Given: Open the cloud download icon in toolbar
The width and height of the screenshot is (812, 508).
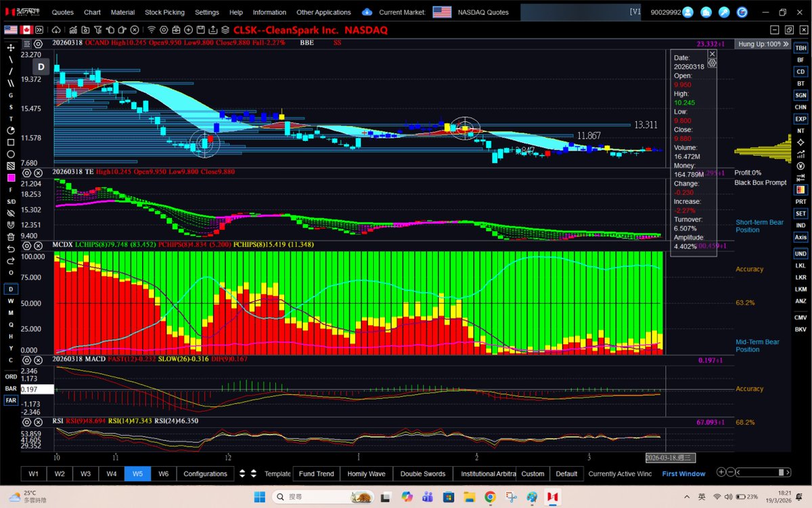Looking at the screenshot, I should pyautogui.click(x=56, y=30).
